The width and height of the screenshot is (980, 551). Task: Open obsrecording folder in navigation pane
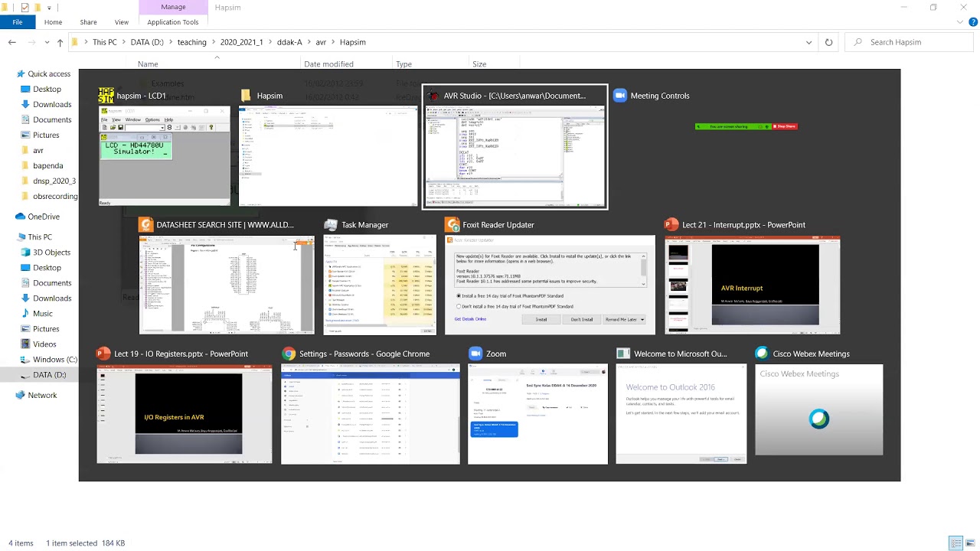point(55,197)
